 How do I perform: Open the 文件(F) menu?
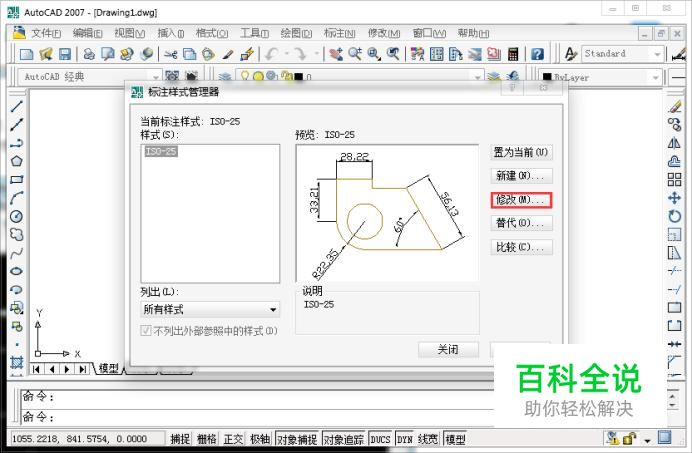[46, 33]
